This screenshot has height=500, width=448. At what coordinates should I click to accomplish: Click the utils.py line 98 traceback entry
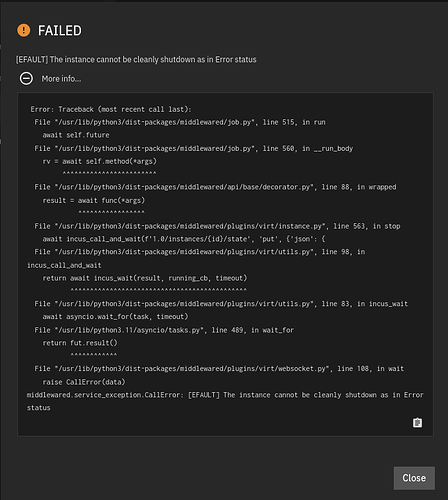click(x=196, y=258)
